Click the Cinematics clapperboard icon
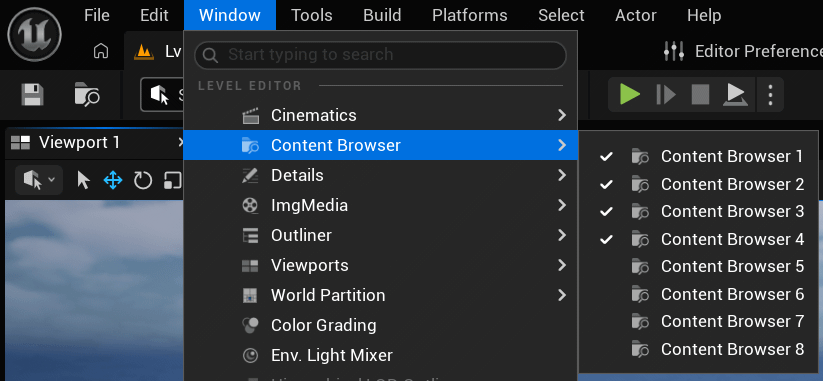 [x=250, y=115]
